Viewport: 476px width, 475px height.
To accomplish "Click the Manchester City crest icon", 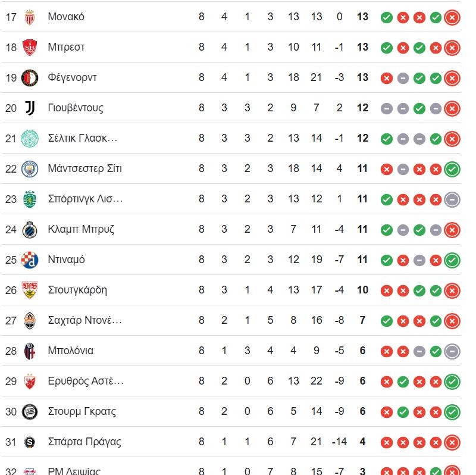I will tap(30, 169).
